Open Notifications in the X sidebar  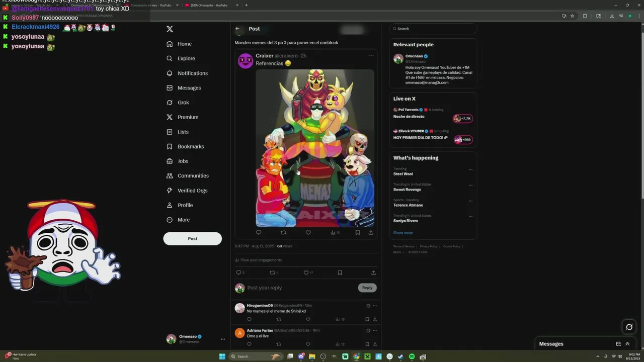[187, 73]
